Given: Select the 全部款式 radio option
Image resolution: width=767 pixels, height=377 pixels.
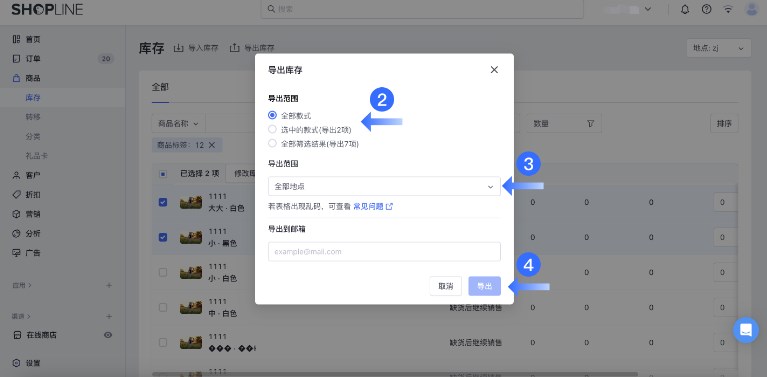Looking at the screenshot, I should (x=272, y=116).
